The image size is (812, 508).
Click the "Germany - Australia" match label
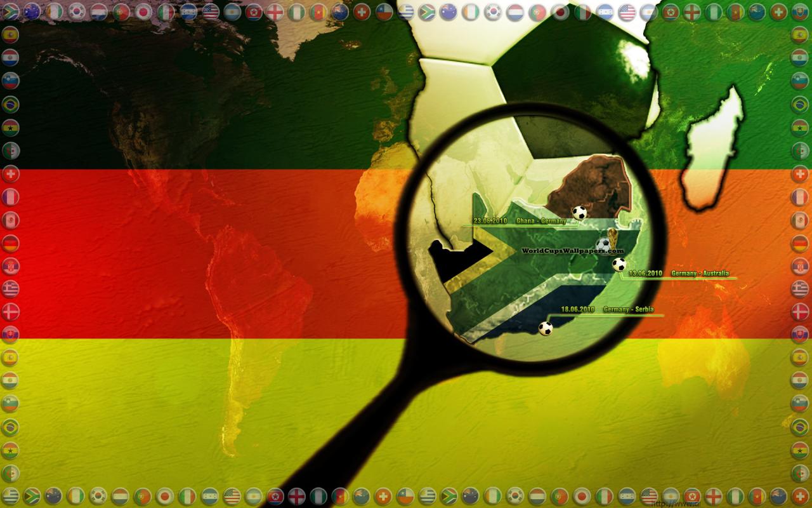click(x=700, y=274)
